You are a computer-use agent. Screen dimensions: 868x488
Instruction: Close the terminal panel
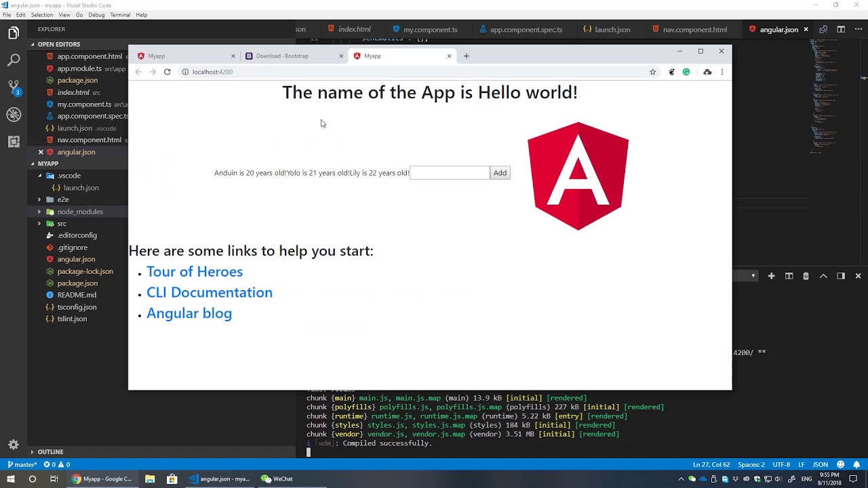pyautogui.click(x=858, y=276)
